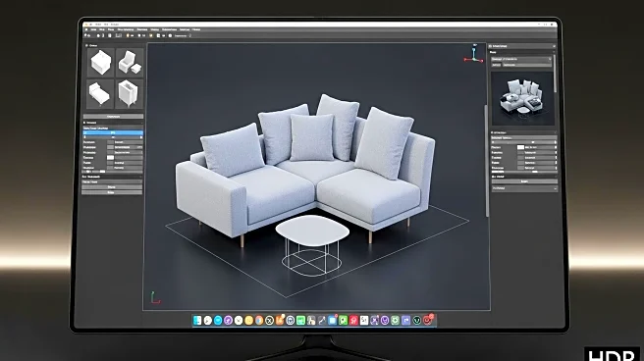Open the black circle X dock icon

[x=269, y=321]
